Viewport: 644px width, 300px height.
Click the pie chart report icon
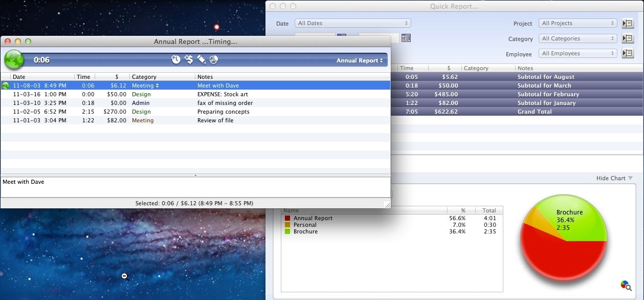coord(213,59)
